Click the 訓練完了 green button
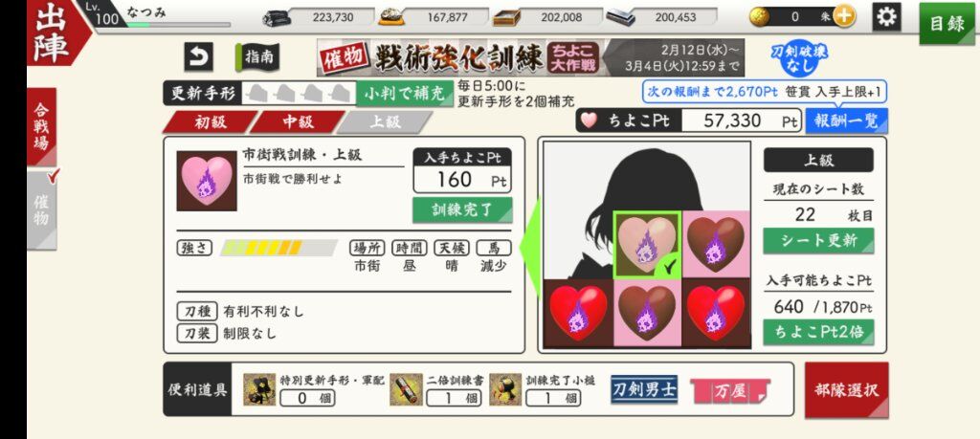 [x=462, y=209]
